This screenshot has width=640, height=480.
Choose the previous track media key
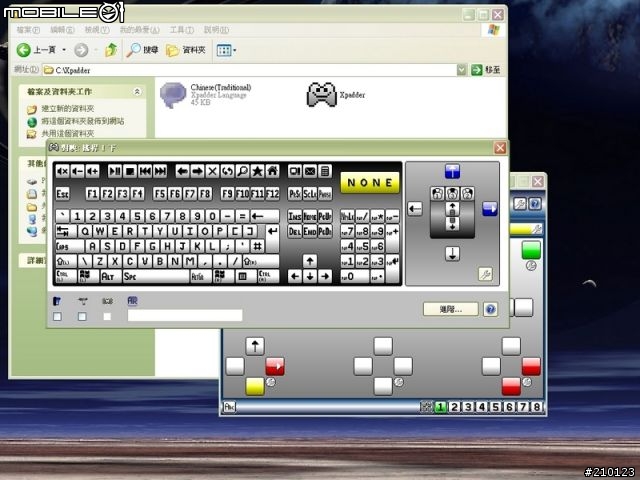[145, 171]
